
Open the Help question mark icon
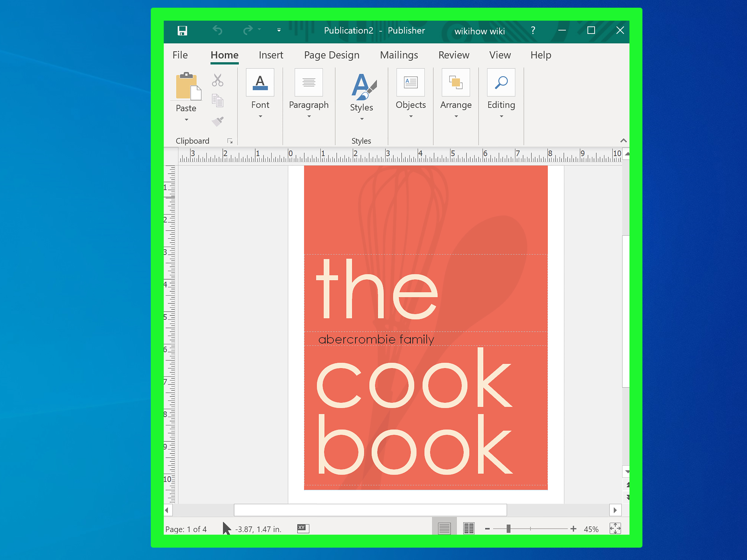(x=533, y=30)
